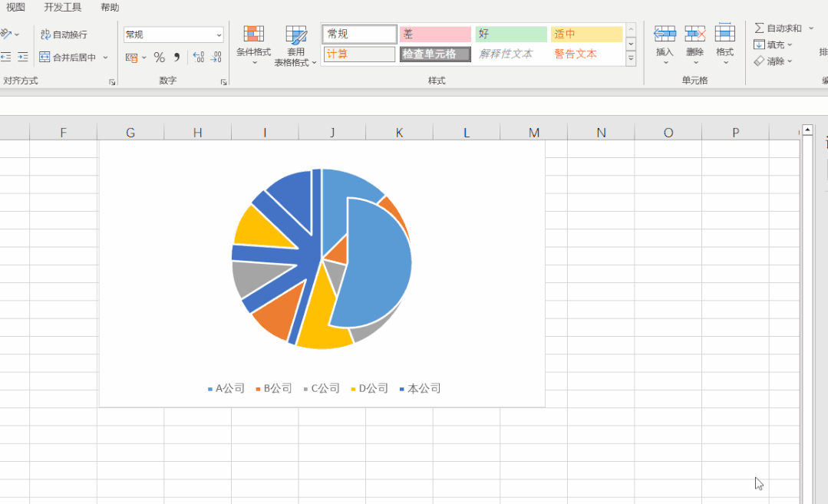Click the vertical scrollbar up arrow

pyautogui.click(x=807, y=130)
